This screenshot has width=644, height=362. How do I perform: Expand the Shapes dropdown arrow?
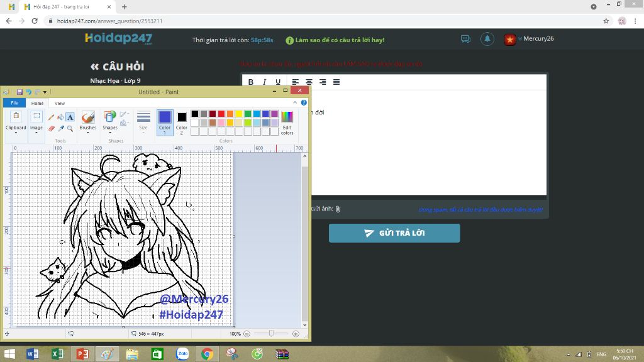[109, 133]
